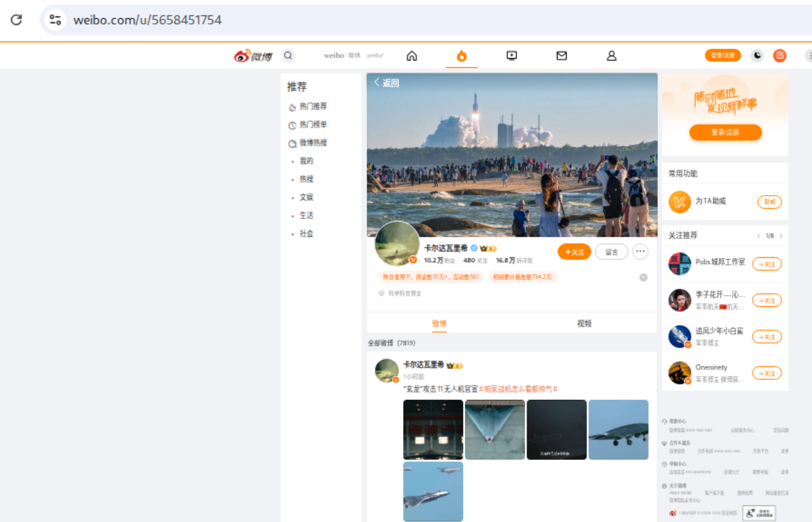Open the messages envelope icon
This screenshot has width=812, height=522.
point(561,56)
